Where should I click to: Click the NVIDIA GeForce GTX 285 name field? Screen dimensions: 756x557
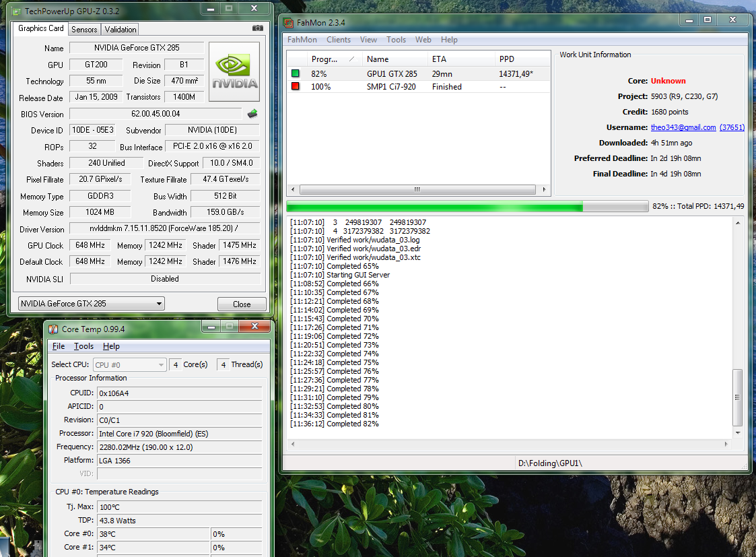137,48
